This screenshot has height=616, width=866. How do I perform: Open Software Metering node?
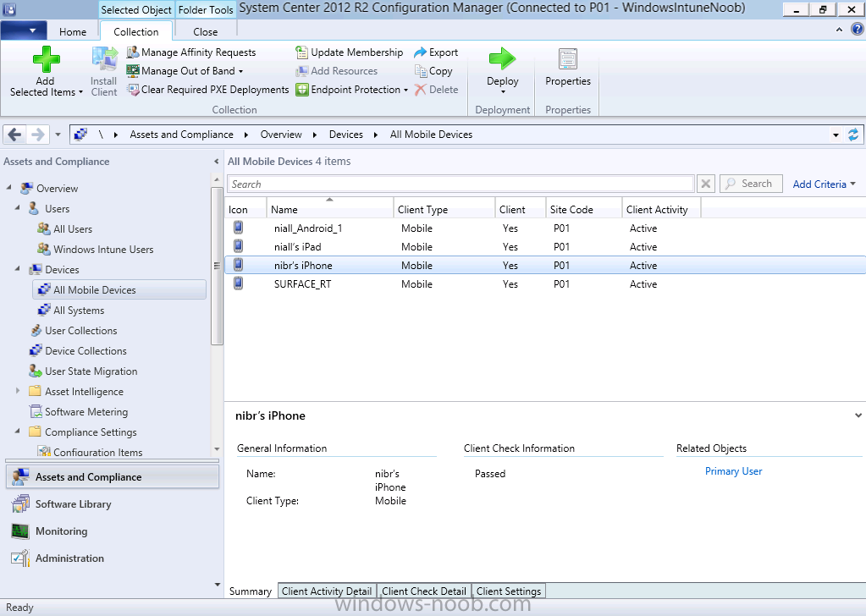tap(86, 412)
